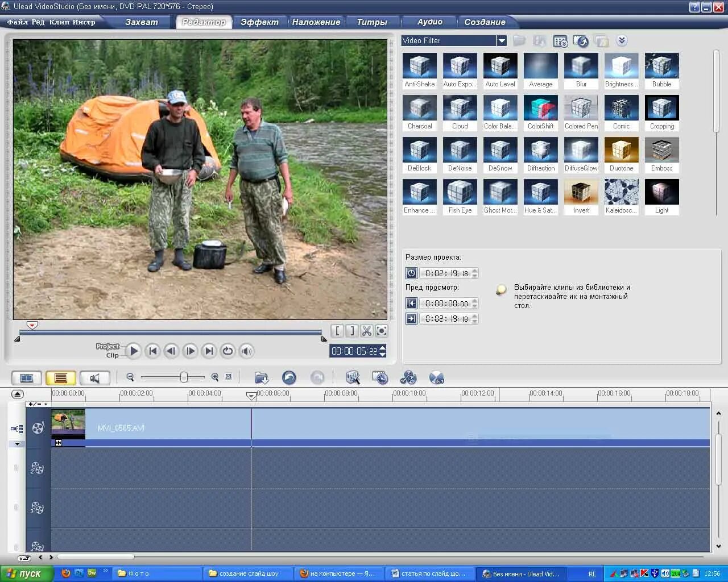This screenshot has height=582, width=728.
Task: Expand the options double-chevron near the library
Action: click(x=622, y=40)
